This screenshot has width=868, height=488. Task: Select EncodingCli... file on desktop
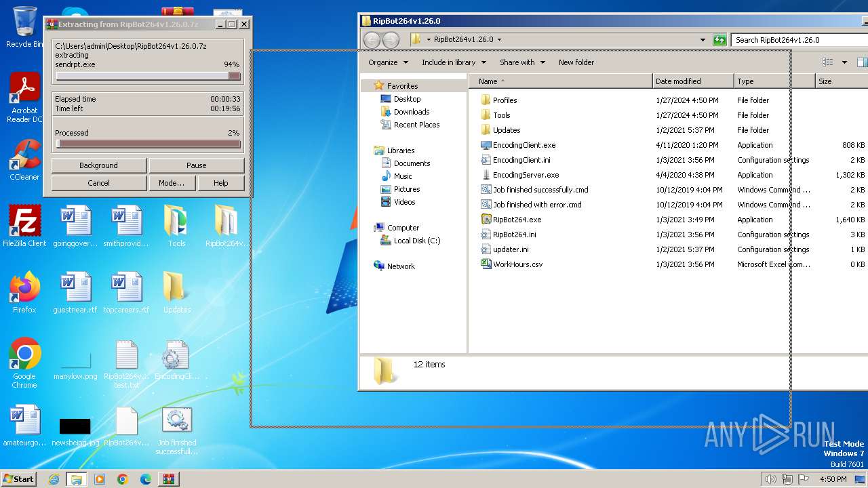tap(177, 361)
